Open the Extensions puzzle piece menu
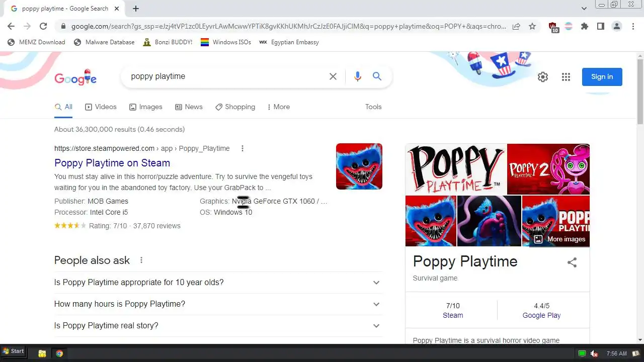The width and height of the screenshot is (644, 362). click(x=585, y=26)
